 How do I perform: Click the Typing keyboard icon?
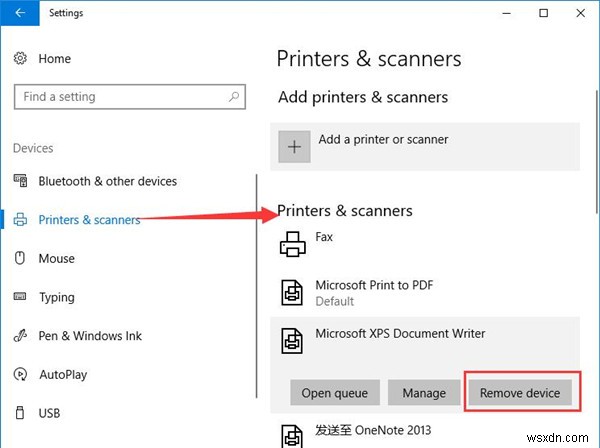pos(20,297)
